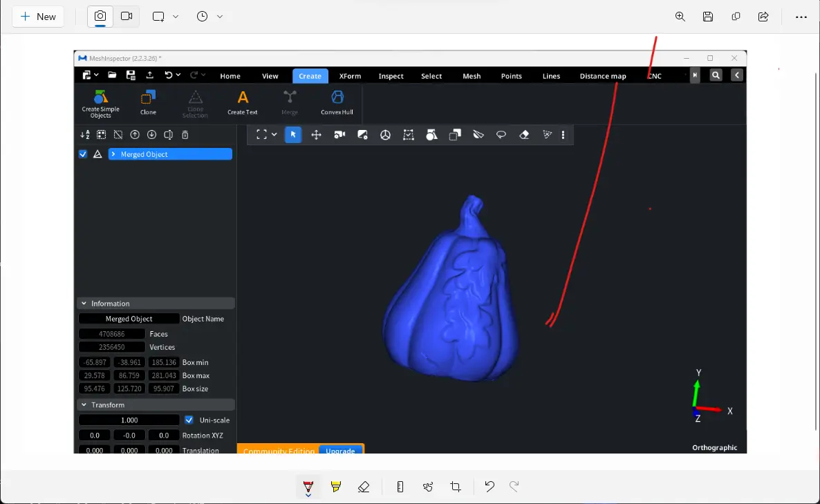
Task: Click the Vertices value 2356450
Action: [x=111, y=347]
